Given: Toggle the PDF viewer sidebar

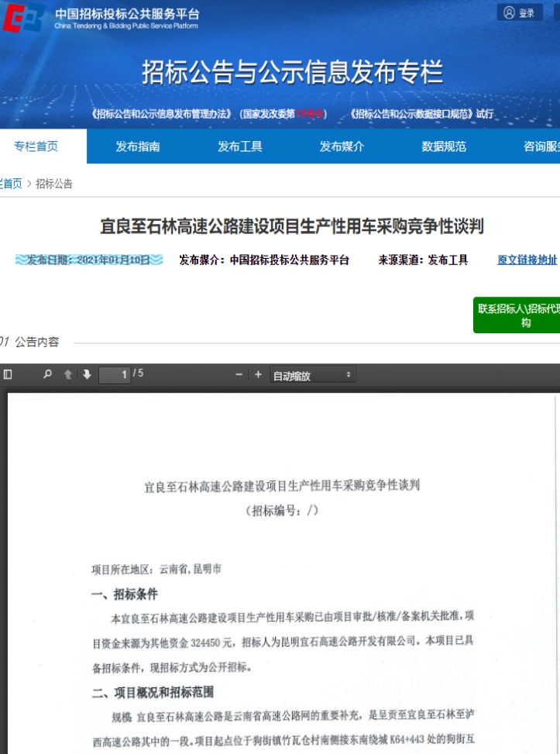Looking at the screenshot, I should [8, 374].
